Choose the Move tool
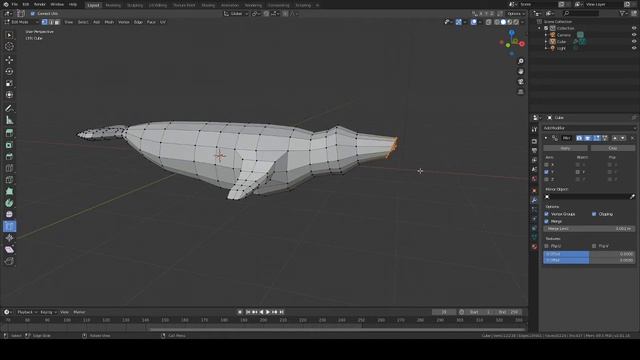This screenshot has width=640, height=360. pyautogui.click(x=9, y=60)
